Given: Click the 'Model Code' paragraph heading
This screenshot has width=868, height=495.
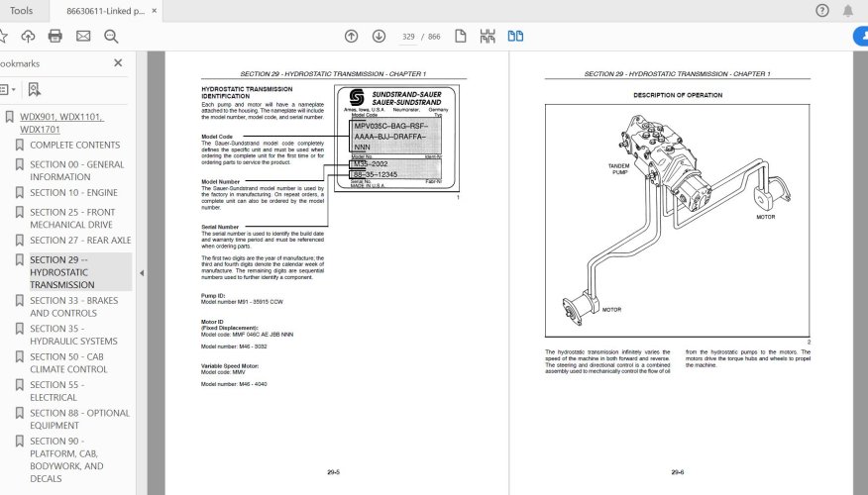Looking at the screenshot, I should click(x=217, y=137).
